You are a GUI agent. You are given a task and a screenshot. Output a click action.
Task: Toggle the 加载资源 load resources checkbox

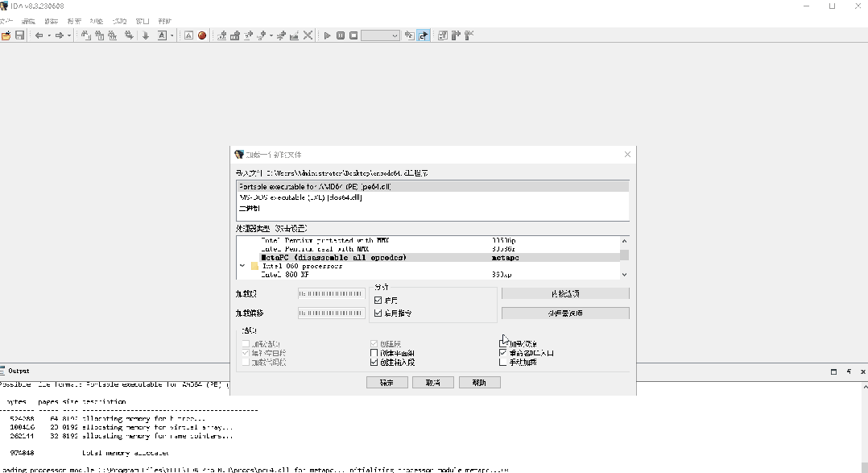click(x=502, y=343)
